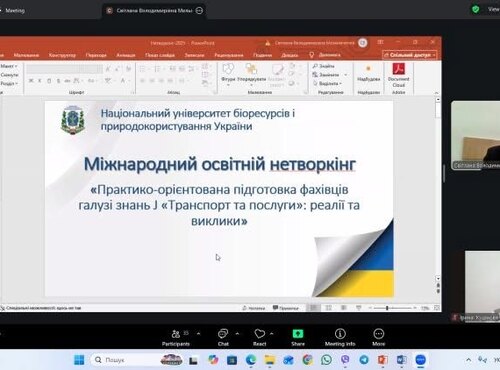The width and height of the screenshot is (500, 370).
Task: Open the Довідка ribbon tab
Action: pos(289,55)
